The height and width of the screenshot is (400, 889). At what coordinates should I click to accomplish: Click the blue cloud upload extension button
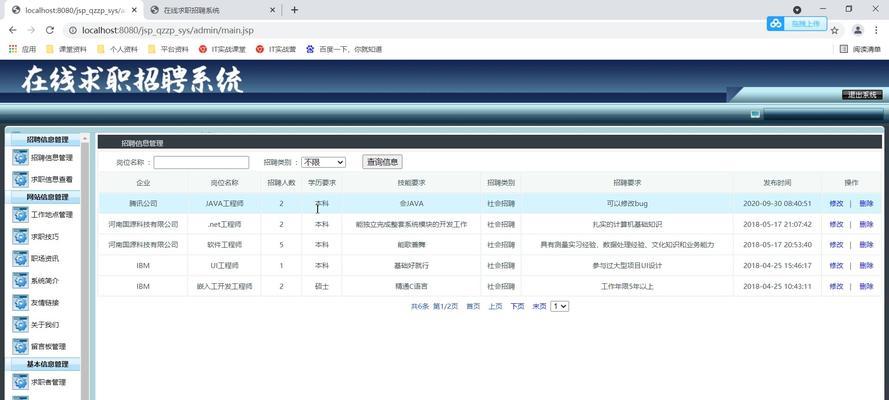[797, 23]
